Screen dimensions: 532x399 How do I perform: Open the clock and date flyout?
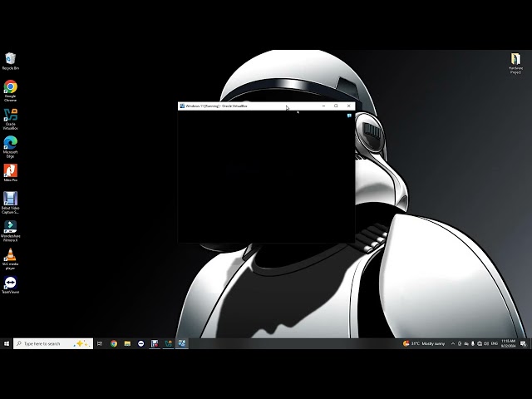(508, 343)
